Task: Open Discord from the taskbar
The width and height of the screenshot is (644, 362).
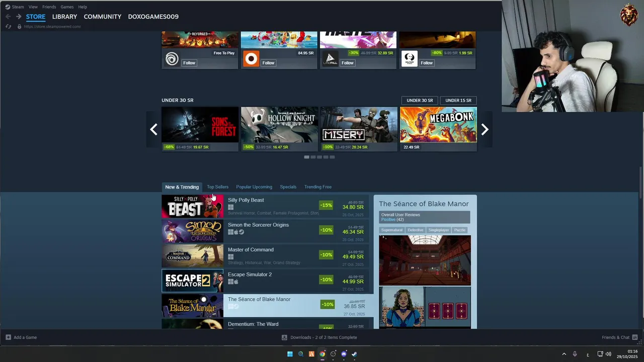Action: click(x=344, y=354)
